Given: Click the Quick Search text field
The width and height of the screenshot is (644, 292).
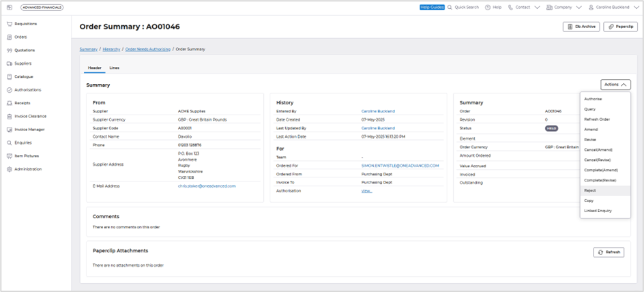Looking at the screenshot, I should coord(467,8).
